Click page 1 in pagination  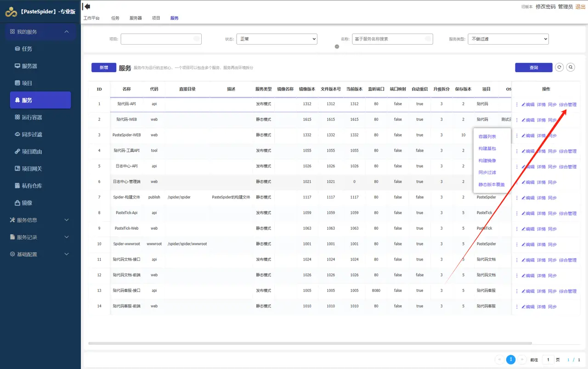511,360
